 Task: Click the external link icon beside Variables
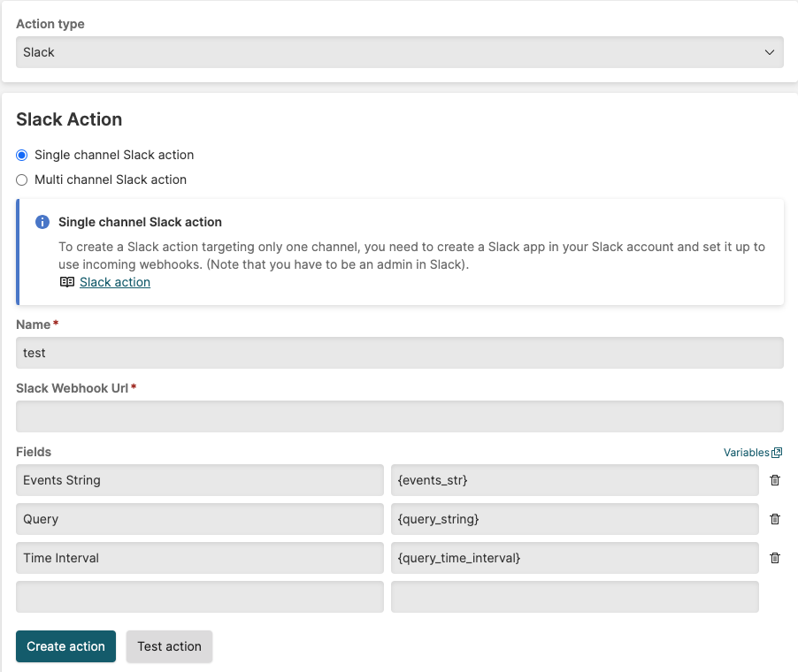pos(777,452)
